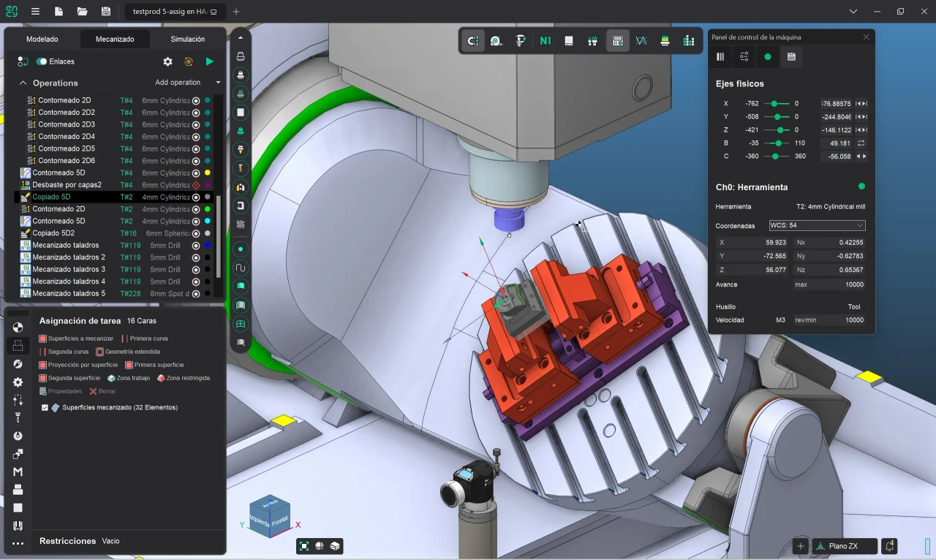Collapse the Operations section chevron

pyautogui.click(x=23, y=83)
